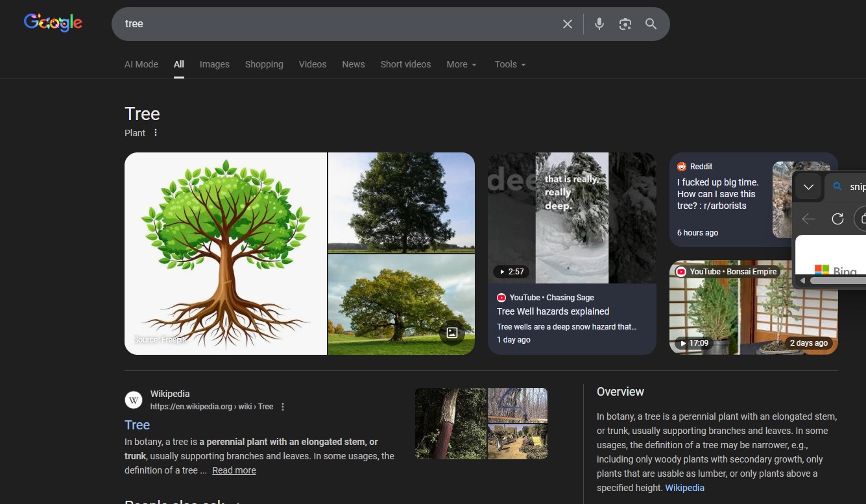Image resolution: width=866 pixels, height=504 pixels.
Task: Open the view-images icon on tree photos
Action: 452,333
